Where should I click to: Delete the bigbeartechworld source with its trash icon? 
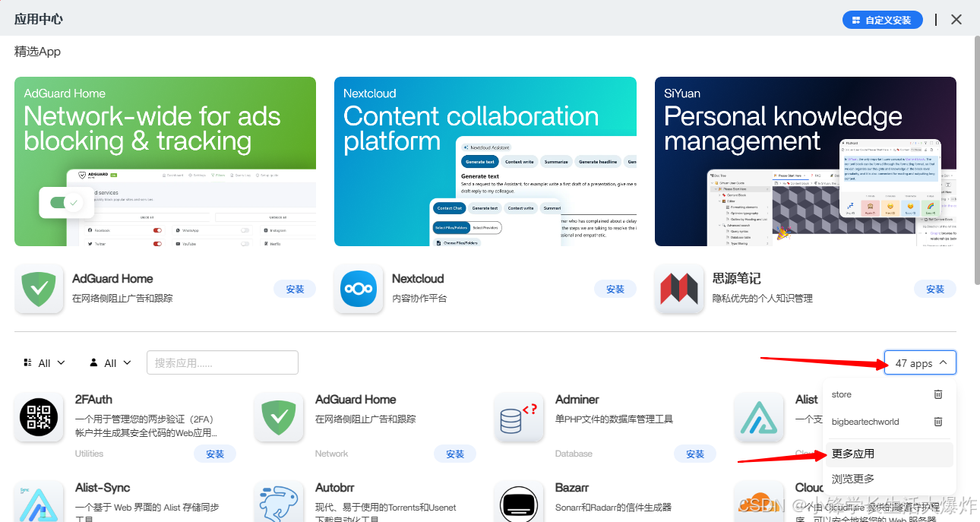tap(938, 422)
